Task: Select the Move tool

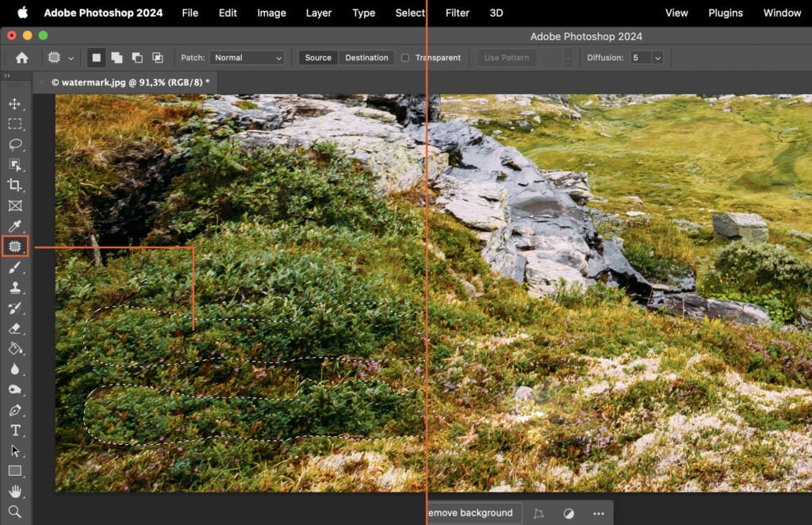Action: (x=15, y=102)
